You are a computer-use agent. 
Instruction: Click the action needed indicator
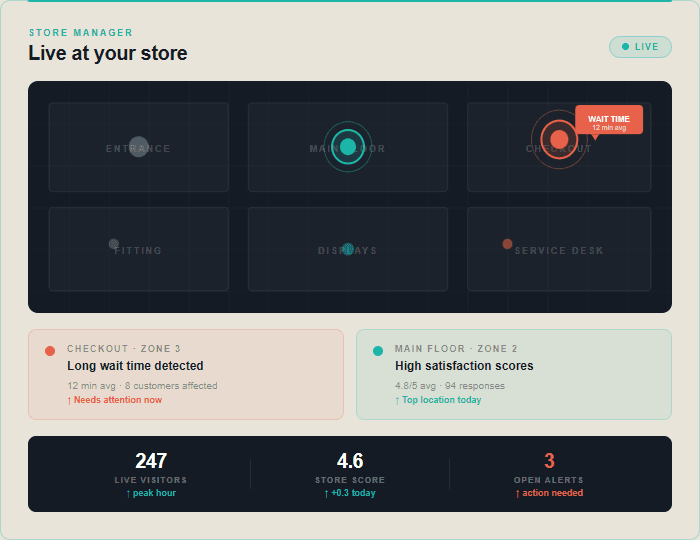click(549, 493)
